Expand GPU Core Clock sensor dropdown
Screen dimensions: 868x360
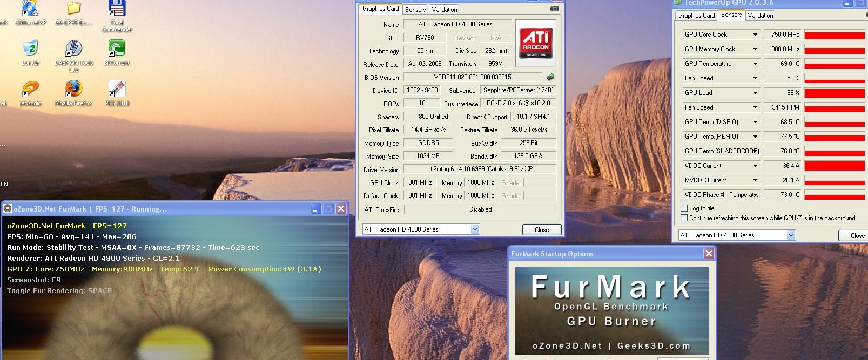(756, 35)
